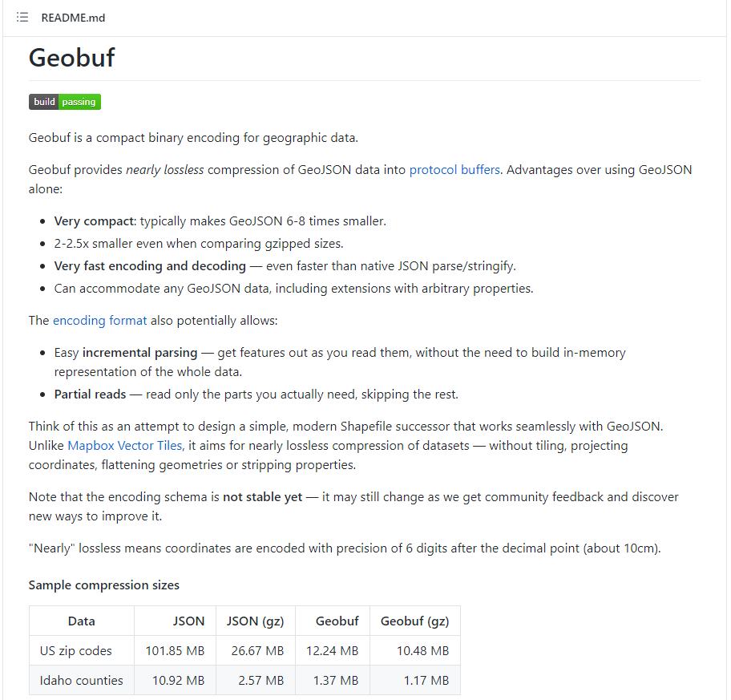Click the bold 'Partial reads' text
Viewport: 731px width, 700px height.
[90, 395]
